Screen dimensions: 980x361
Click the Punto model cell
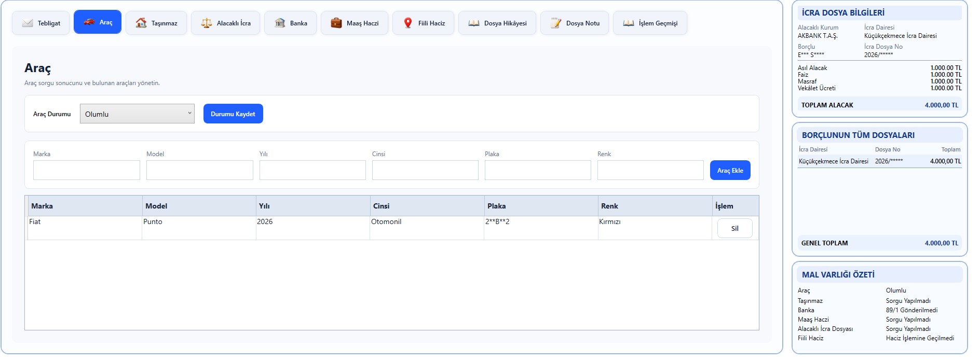(199, 228)
